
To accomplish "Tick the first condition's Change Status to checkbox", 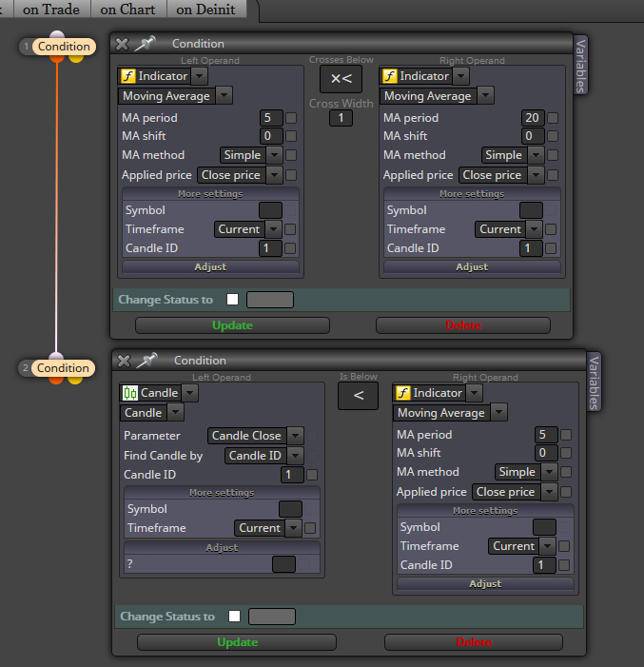I will [x=233, y=300].
